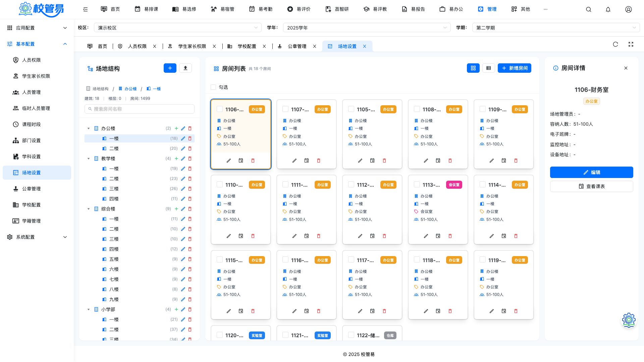
Task: Edit 教学楼 with its pencil icon
Action: pos(183,159)
